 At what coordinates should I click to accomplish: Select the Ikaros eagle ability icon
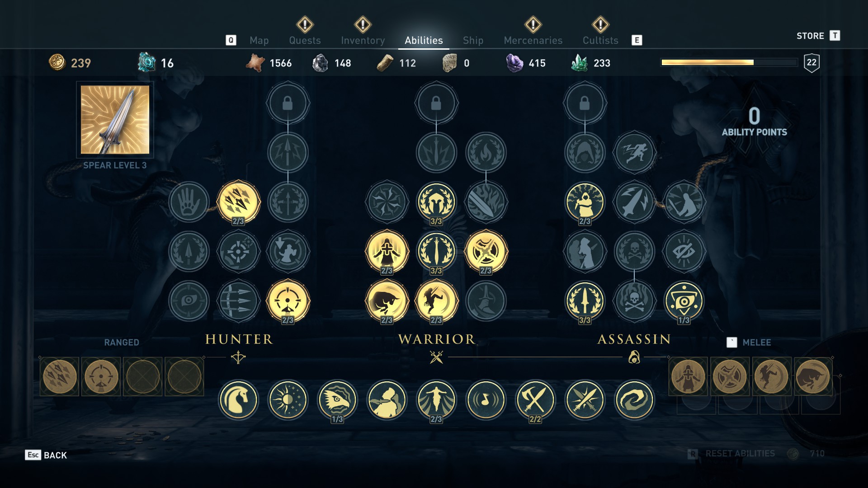pos(337,400)
